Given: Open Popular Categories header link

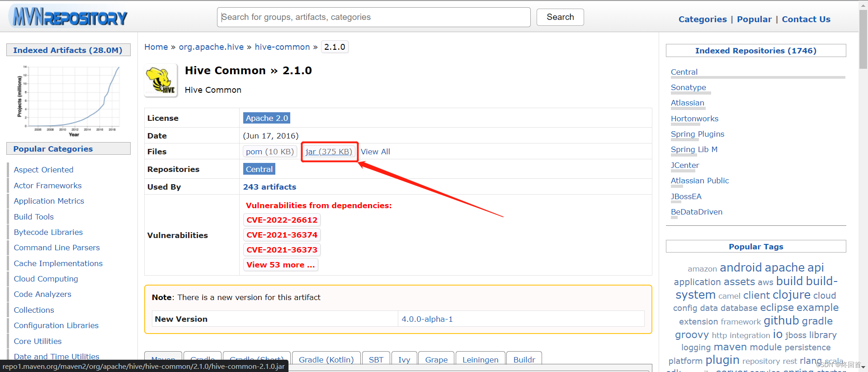Looking at the screenshot, I should point(53,149).
